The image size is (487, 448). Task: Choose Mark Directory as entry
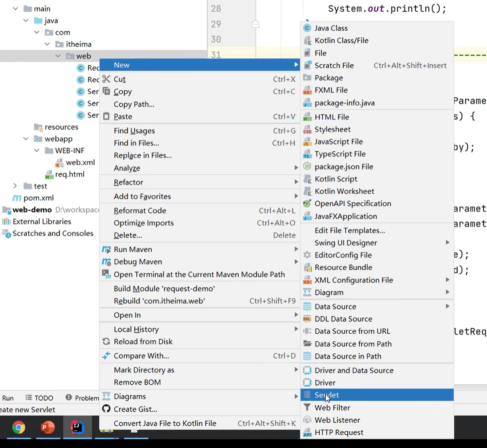(200, 370)
